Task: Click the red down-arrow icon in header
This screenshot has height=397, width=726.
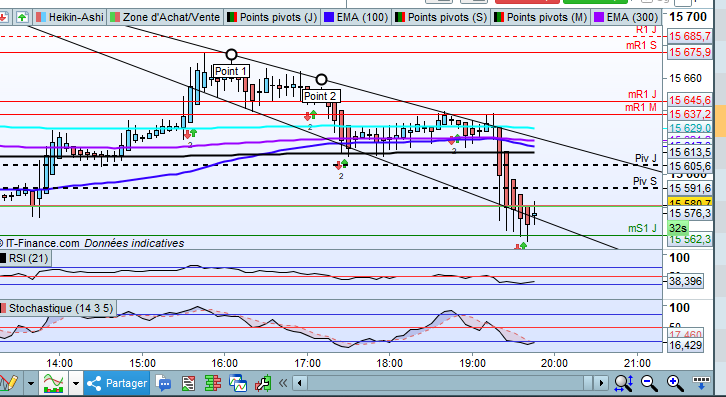Action: click(x=4, y=18)
